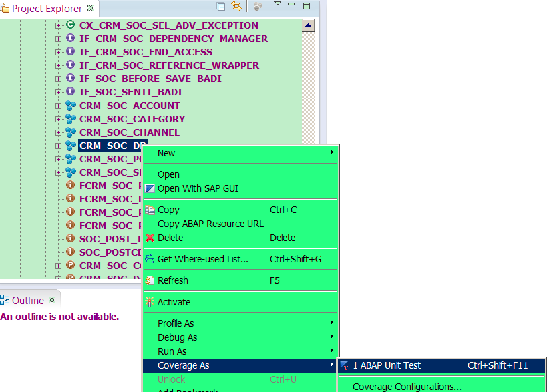Click the function group icon of CRM_SOC_CATEGORY
The height and width of the screenshot is (392, 549).
71,119
